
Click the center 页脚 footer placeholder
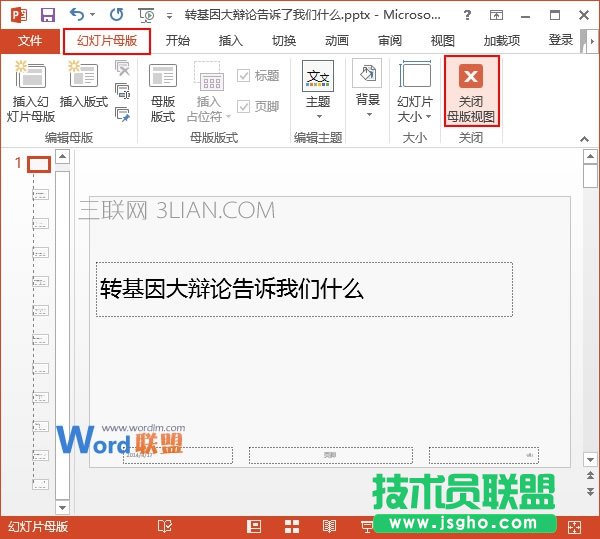331,455
